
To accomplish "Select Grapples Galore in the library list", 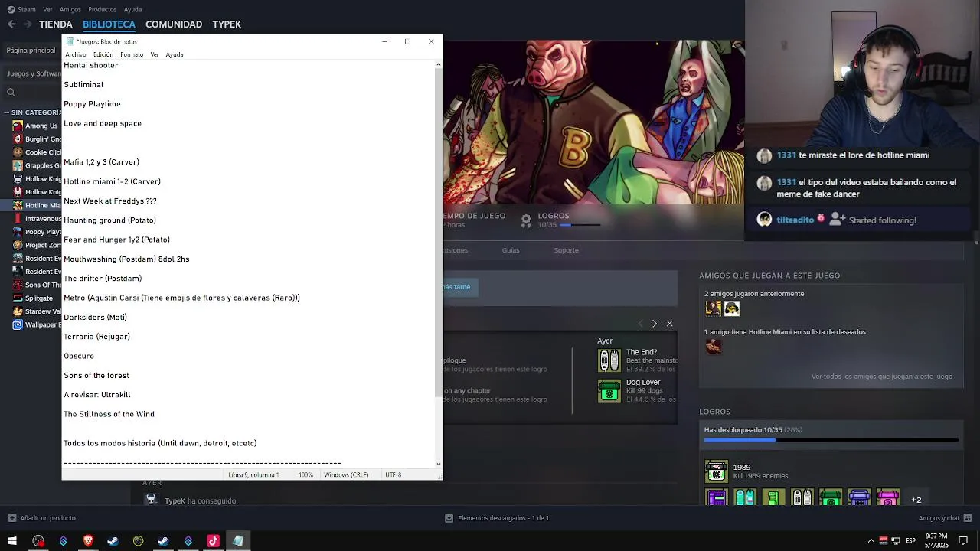I will coord(37,165).
